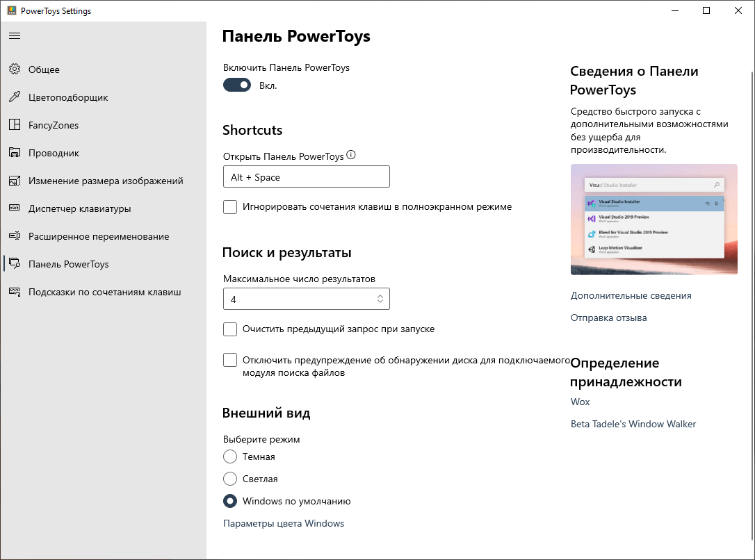
Task: Click the PowerToys Run preview image
Action: coord(653,220)
